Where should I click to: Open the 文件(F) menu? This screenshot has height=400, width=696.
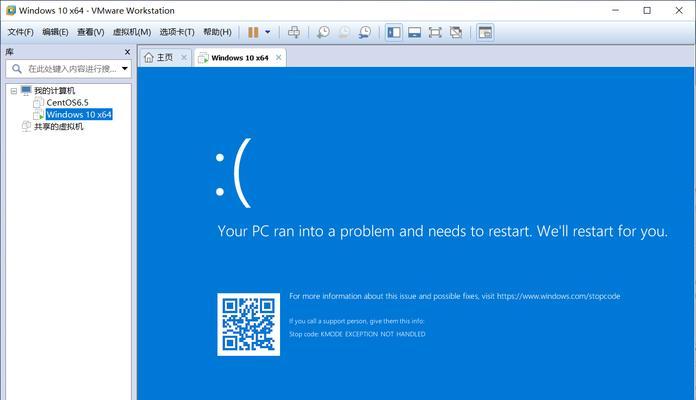coord(20,32)
